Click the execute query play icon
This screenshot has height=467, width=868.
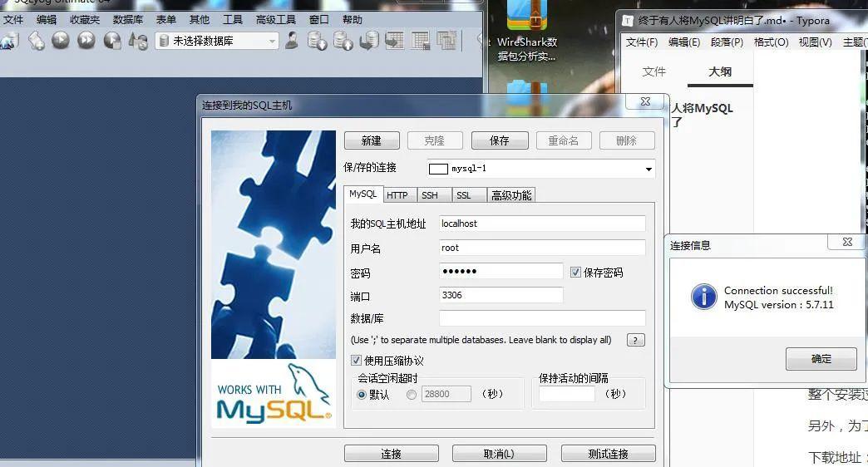[x=61, y=41]
